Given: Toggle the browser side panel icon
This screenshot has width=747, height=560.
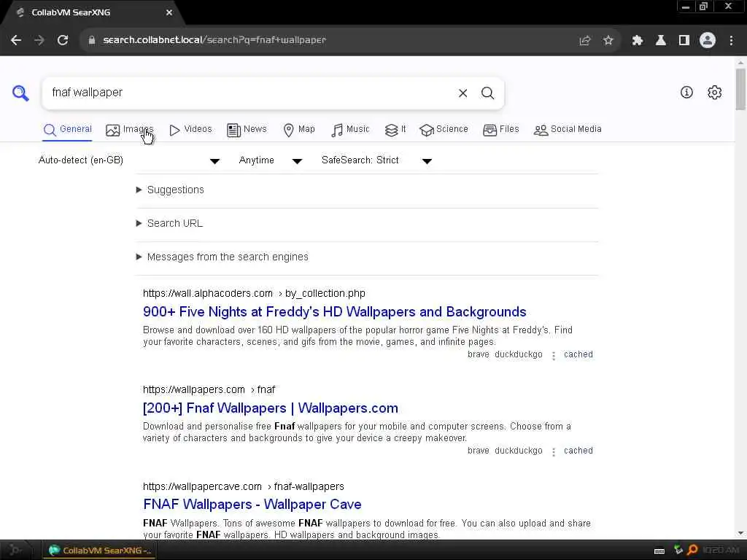Looking at the screenshot, I should [684, 41].
